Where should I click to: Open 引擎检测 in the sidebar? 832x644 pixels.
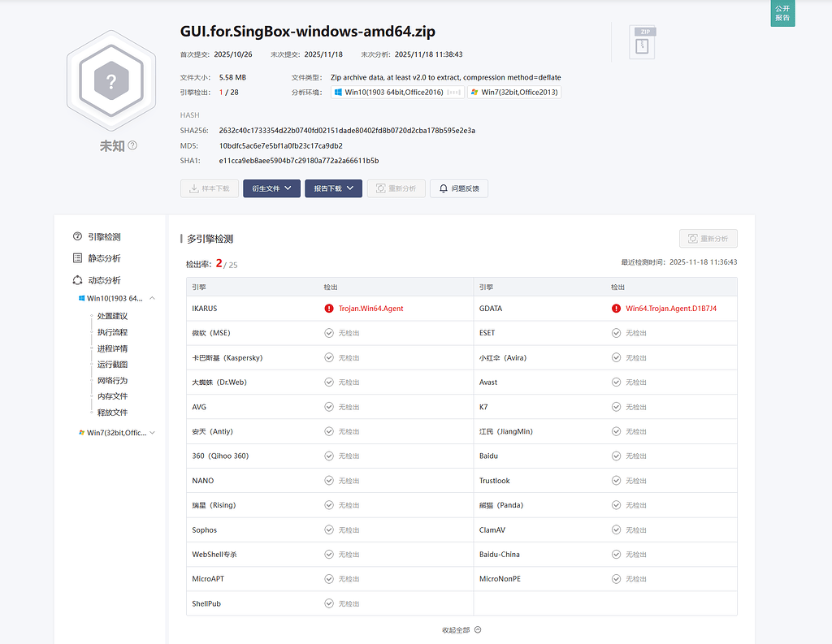(104, 236)
